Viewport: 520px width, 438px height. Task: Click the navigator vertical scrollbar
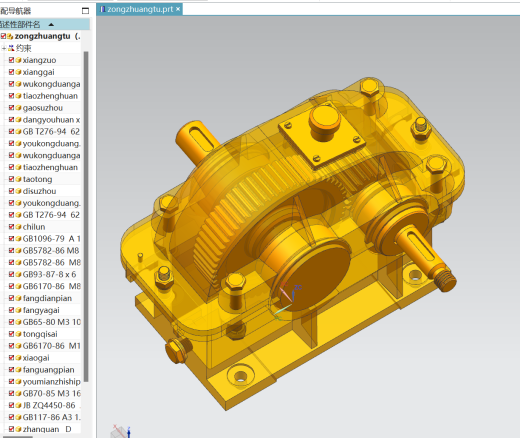click(x=86, y=217)
